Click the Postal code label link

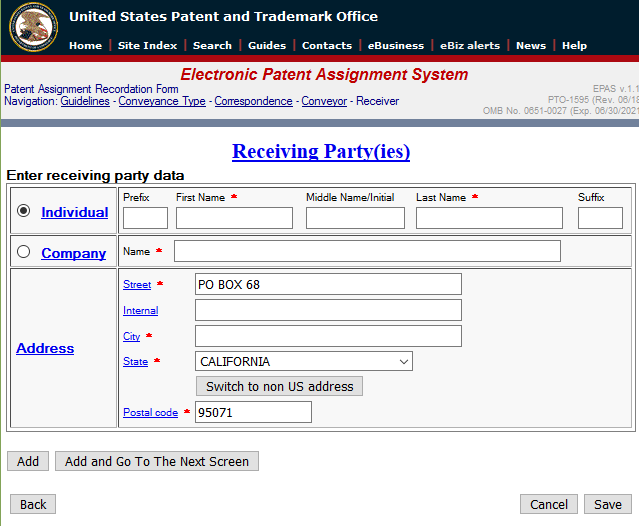pos(150,412)
